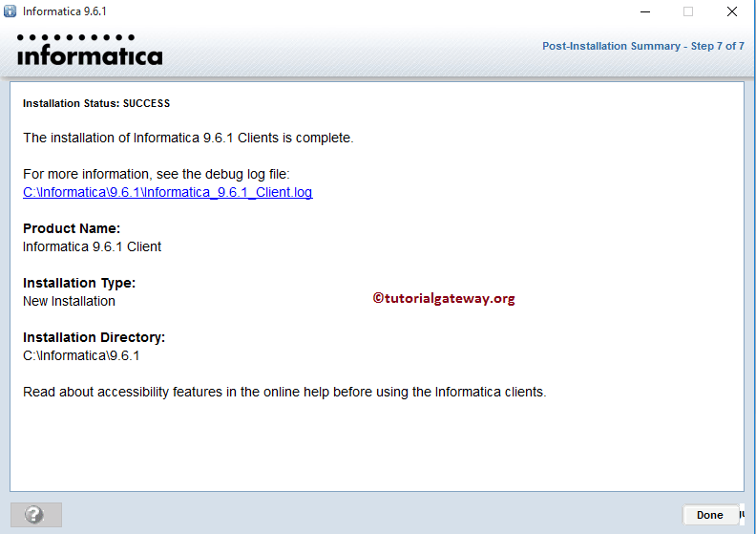Viewport: 756px width, 534px height.
Task: Open the Informatica_9.6.1_Client.log debug log link
Action: [168, 192]
